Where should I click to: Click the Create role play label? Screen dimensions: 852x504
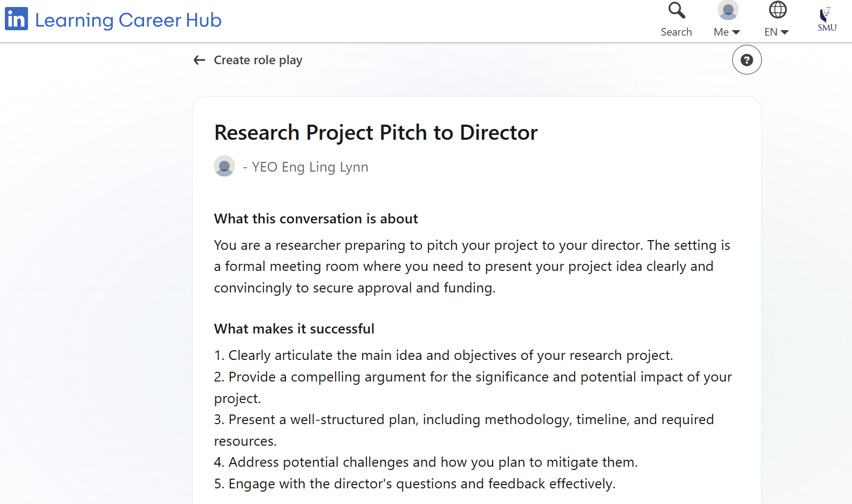tap(258, 60)
